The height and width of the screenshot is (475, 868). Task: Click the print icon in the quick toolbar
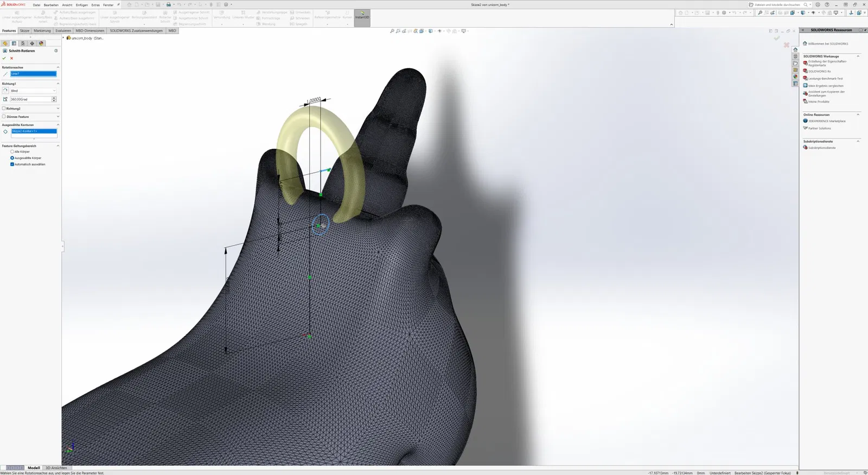(169, 4)
